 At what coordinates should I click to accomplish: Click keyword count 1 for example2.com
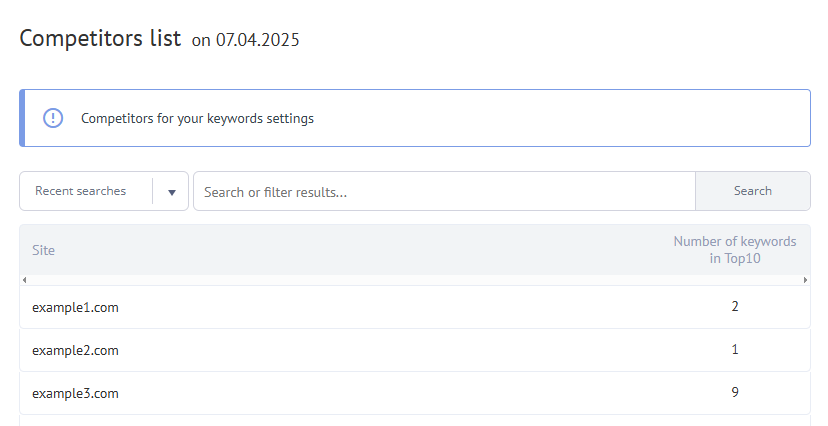pos(735,349)
